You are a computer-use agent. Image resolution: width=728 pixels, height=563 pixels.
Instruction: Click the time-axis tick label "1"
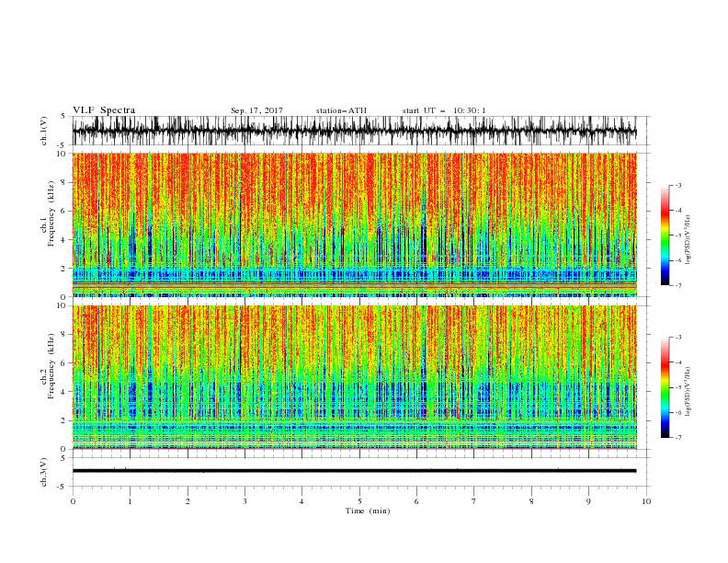(x=130, y=501)
